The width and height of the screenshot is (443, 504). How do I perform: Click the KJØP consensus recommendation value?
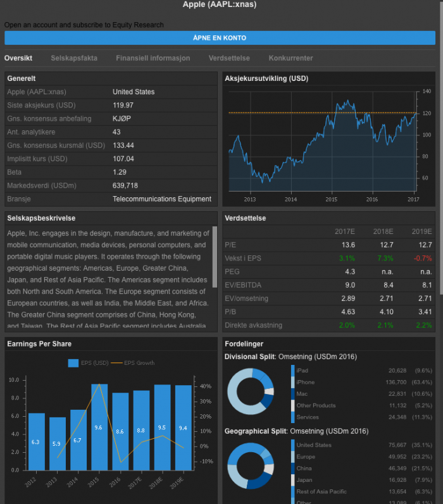(x=122, y=119)
